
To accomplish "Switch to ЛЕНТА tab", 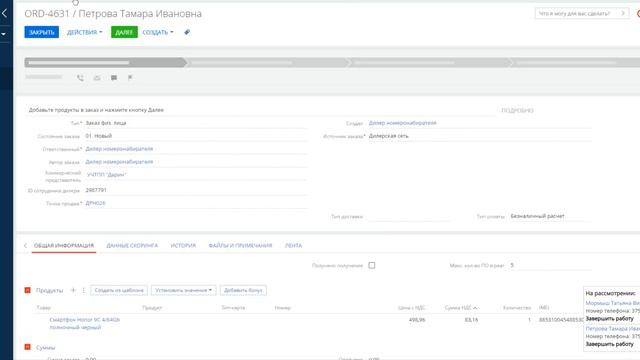I will pyautogui.click(x=293, y=246).
